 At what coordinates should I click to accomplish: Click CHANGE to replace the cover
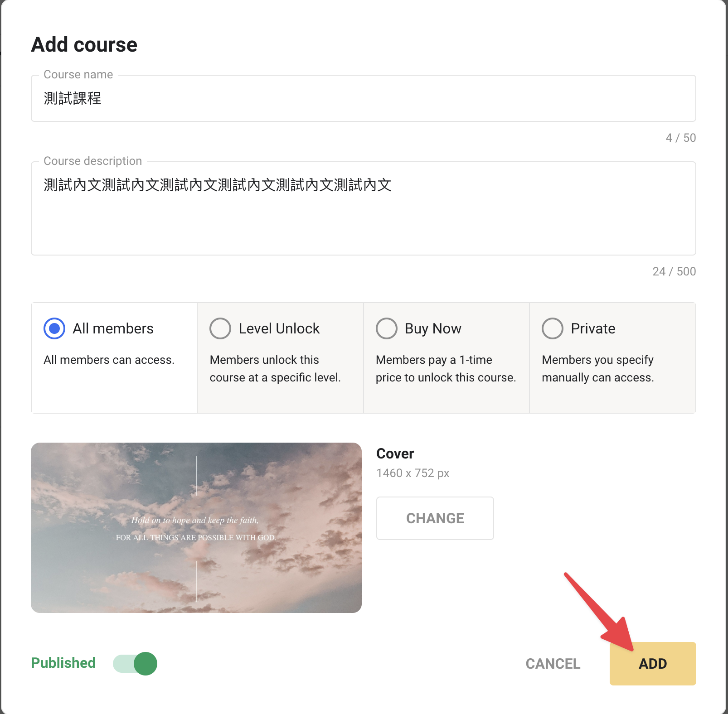pyautogui.click(x=435, y=518)
